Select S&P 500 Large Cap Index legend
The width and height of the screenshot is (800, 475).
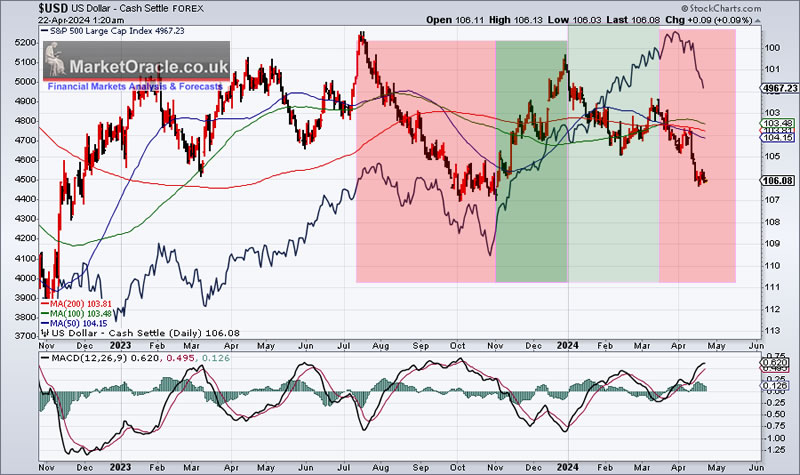click(113, 31)
